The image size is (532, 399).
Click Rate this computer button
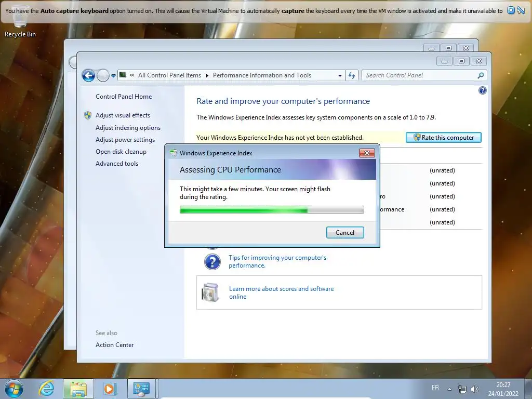click(x=444, y=137)
